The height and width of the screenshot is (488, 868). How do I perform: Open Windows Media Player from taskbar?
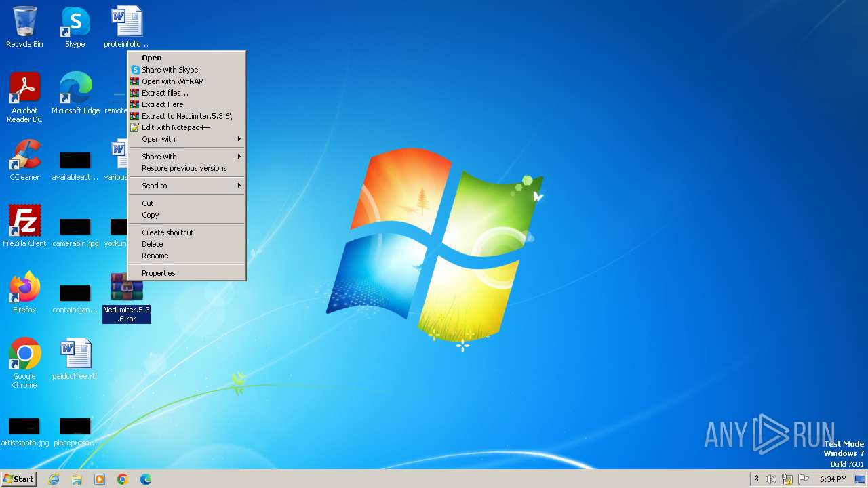click(x=100, y=479)
